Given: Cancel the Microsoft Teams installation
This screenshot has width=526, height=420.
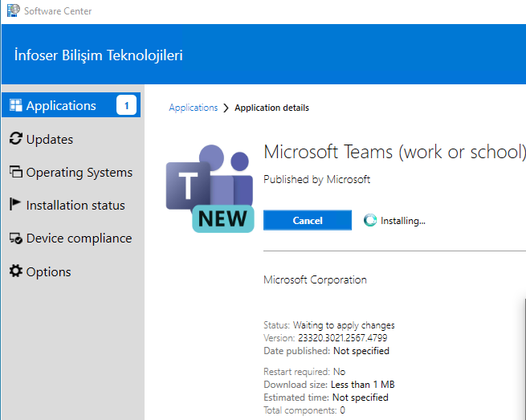Looking at the screenshot, I should 308,220.
